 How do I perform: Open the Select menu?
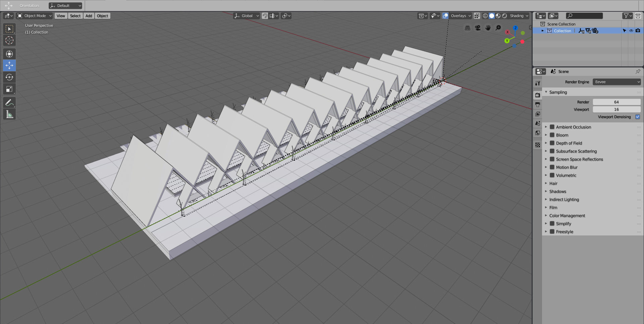(x=75, y=16)
